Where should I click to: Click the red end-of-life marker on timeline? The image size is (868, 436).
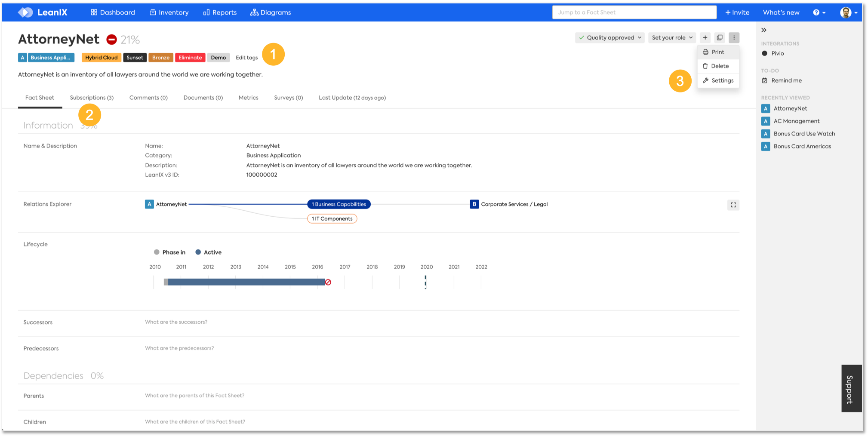pyautogui.click(x=328, y=282)
